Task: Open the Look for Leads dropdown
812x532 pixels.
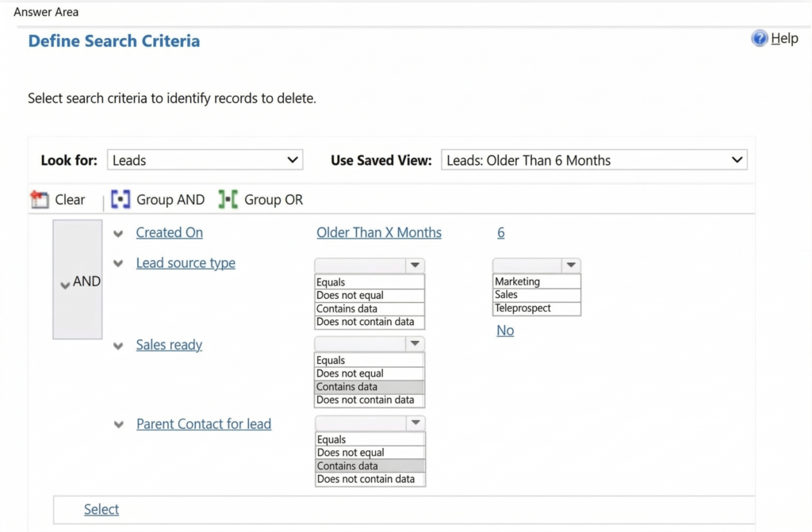Action: (x=205, y=160)
